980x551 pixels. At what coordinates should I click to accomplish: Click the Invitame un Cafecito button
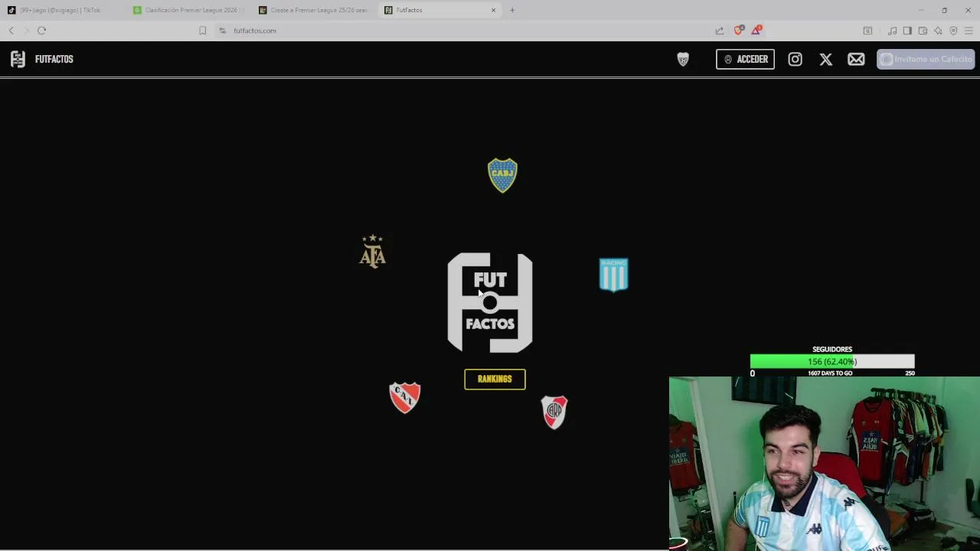click(x=926, y=59)
